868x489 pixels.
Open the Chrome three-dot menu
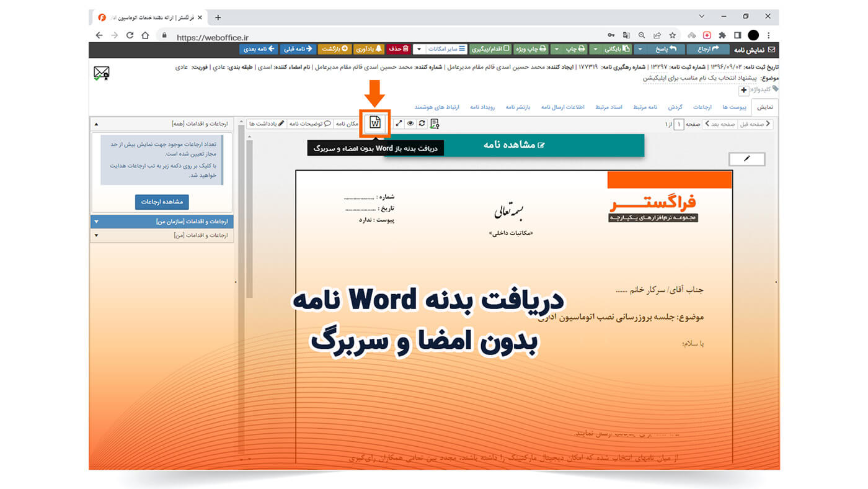(769, 35)
